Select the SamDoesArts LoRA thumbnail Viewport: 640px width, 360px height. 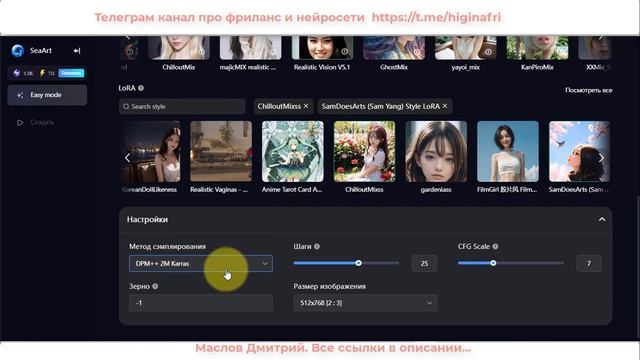[579, 151]
